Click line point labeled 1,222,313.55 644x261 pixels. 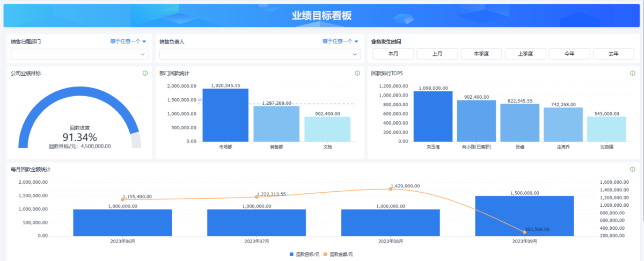click(x=257, y=197)
